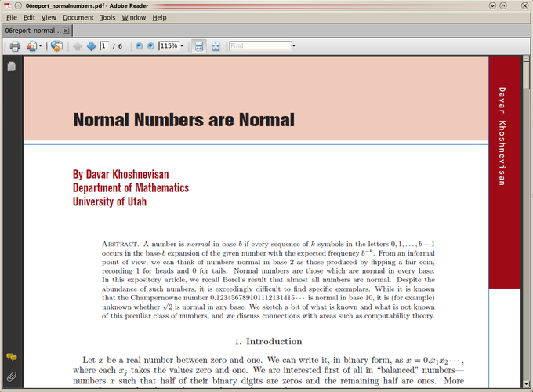Screen dimensions: 533x392
Task: Open the zoom percentage dropdown arrow
Action: 182,46
